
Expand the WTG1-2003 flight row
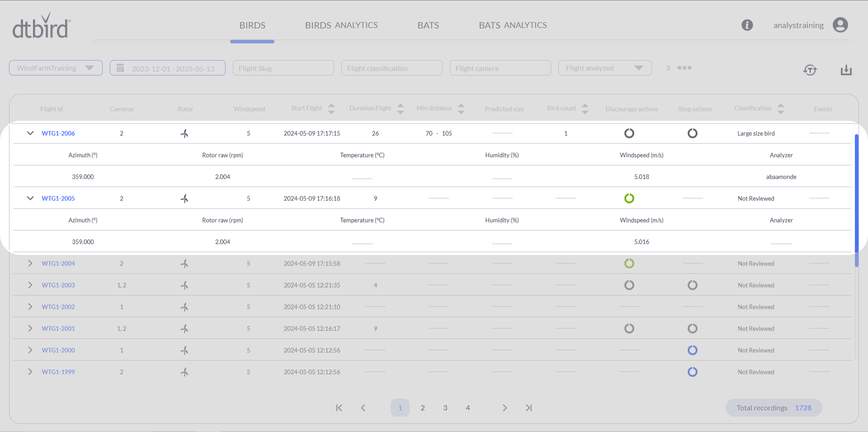coord(30,285)
